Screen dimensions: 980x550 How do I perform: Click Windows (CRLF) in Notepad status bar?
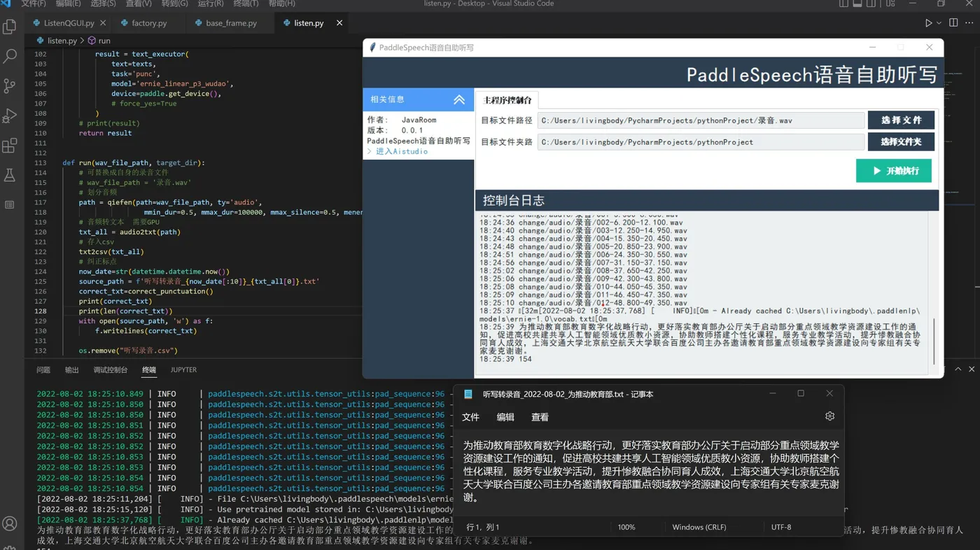pos(699,527)
